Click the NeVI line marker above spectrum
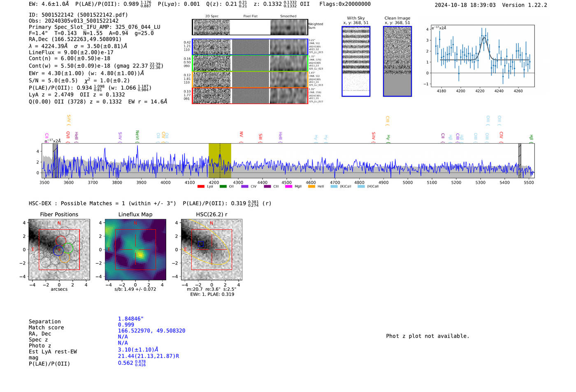 coord(137,135)
